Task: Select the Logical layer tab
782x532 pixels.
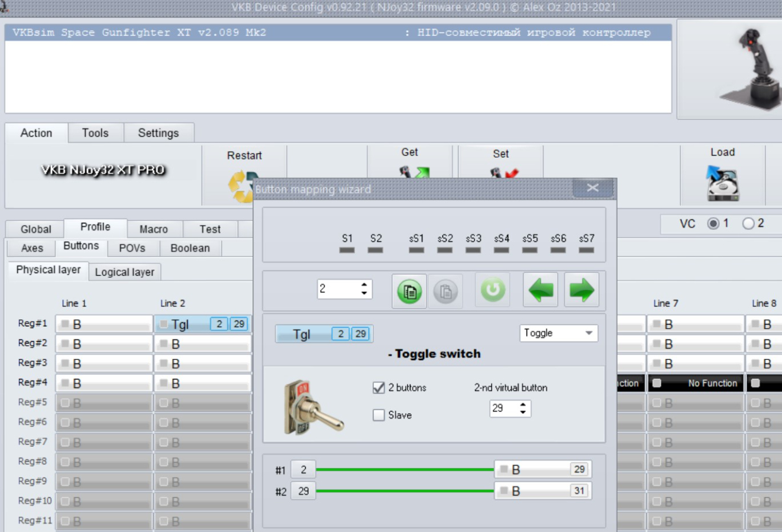Action: pyautogui.click(x=124, y=272)
